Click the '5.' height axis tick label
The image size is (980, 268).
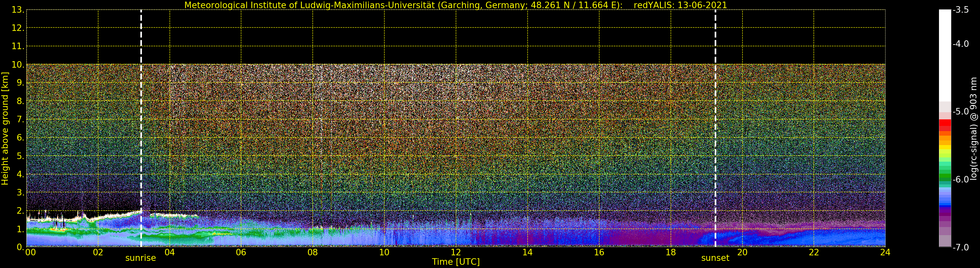coord(21,156)
